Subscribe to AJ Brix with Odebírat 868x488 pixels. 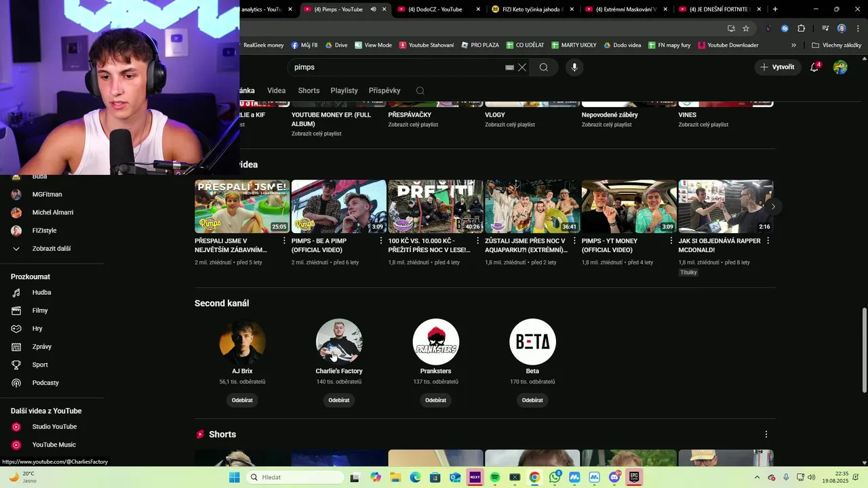pyautogui.click(x=242, y=401)
